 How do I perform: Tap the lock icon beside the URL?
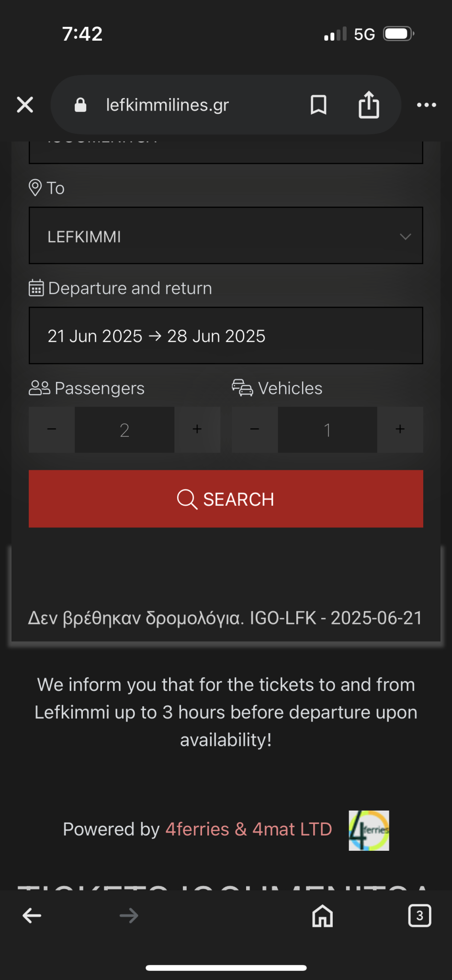[x=80, y=105]
